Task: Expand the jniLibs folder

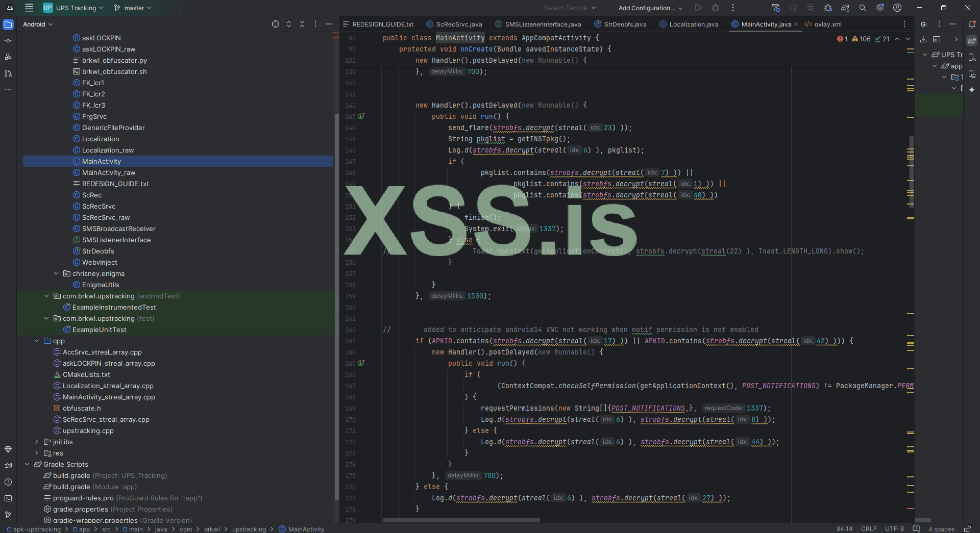Action: click(x=37, y=442)
